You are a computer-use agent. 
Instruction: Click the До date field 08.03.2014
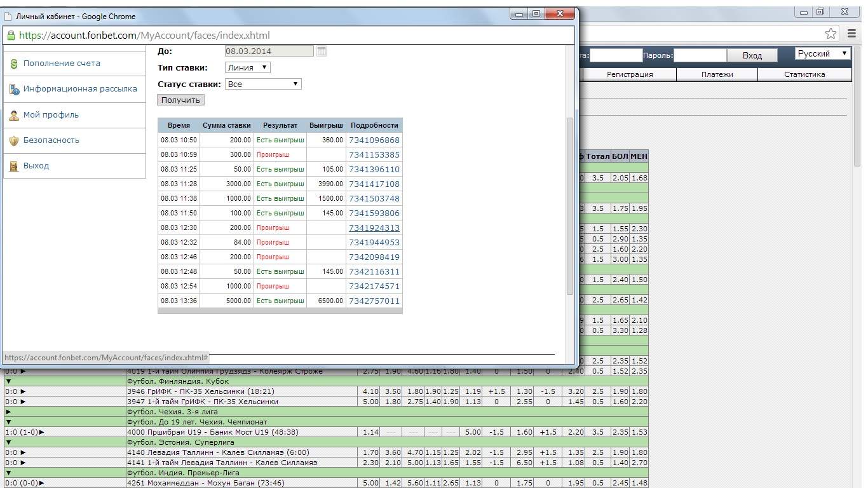[269, 51]
